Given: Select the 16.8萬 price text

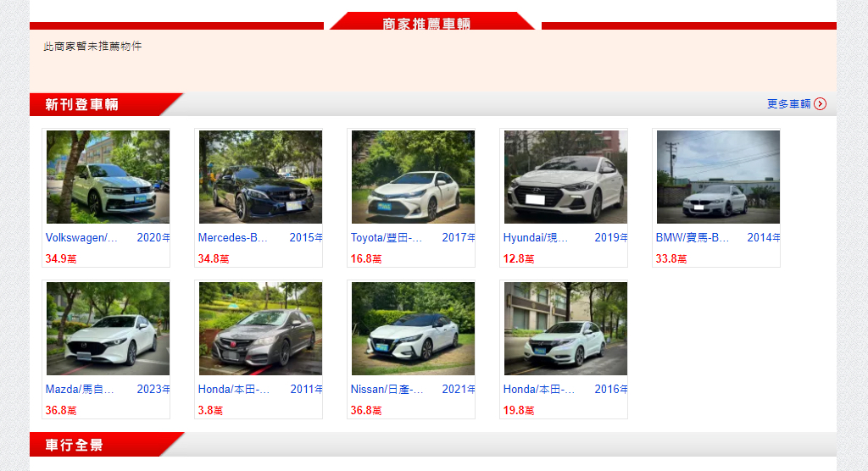Looking at the screenshot, I should point(366,258).
